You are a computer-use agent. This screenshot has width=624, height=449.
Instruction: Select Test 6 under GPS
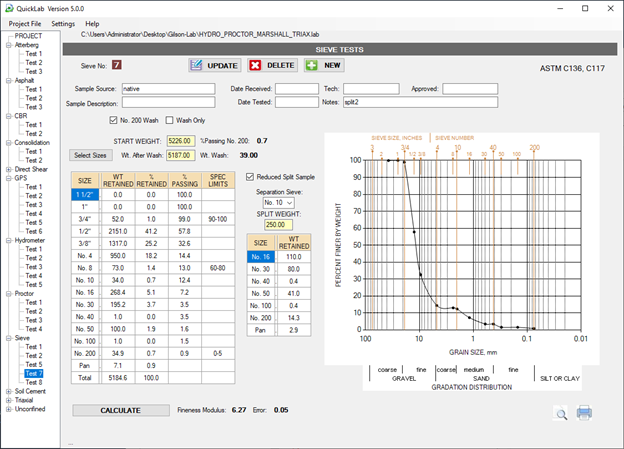coord(34,231)
